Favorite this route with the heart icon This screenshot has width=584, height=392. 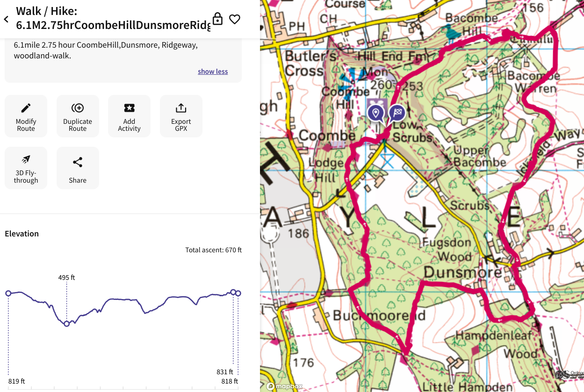tap(235, 19)
